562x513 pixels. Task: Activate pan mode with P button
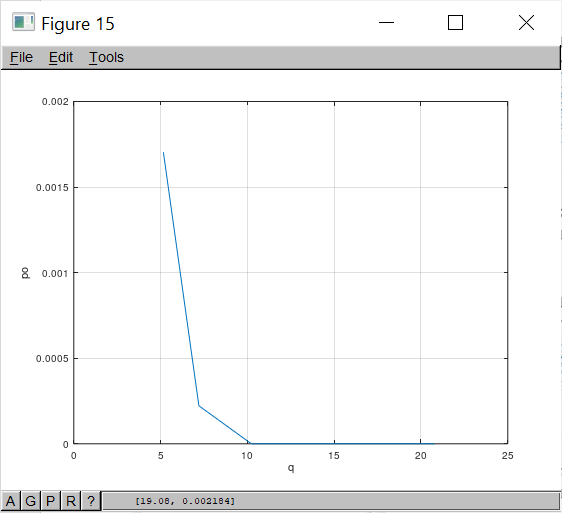(51, 501)
